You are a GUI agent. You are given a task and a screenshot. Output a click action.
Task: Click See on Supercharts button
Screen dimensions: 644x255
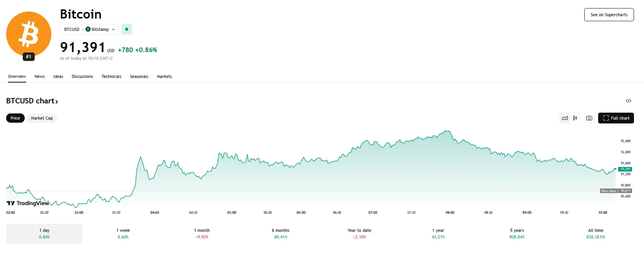tap(609, 15)
